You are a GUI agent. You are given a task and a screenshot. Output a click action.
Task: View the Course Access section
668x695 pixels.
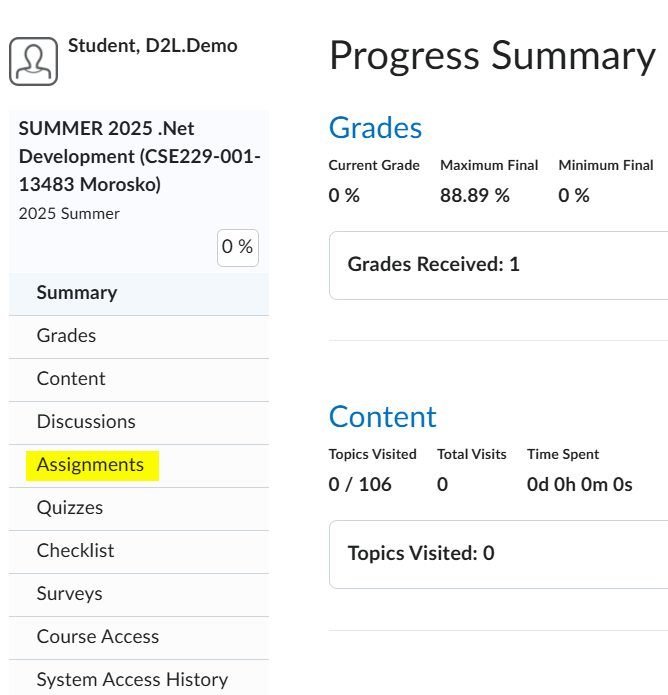click(x=97, y=637)
